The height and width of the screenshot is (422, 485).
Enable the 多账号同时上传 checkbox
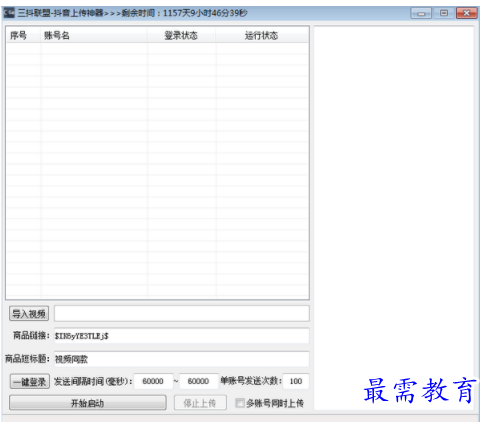[239, 403]
